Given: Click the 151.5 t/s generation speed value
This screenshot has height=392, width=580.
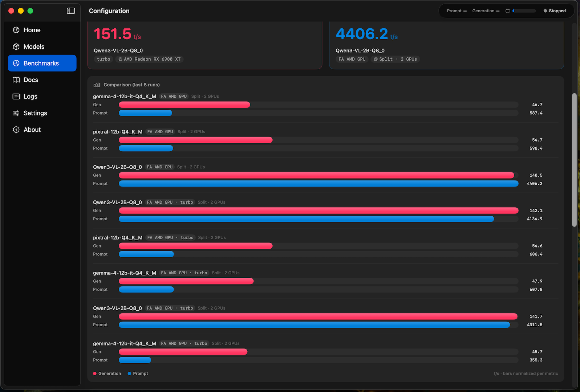Looking at the screenshot, I should [117, 34].
